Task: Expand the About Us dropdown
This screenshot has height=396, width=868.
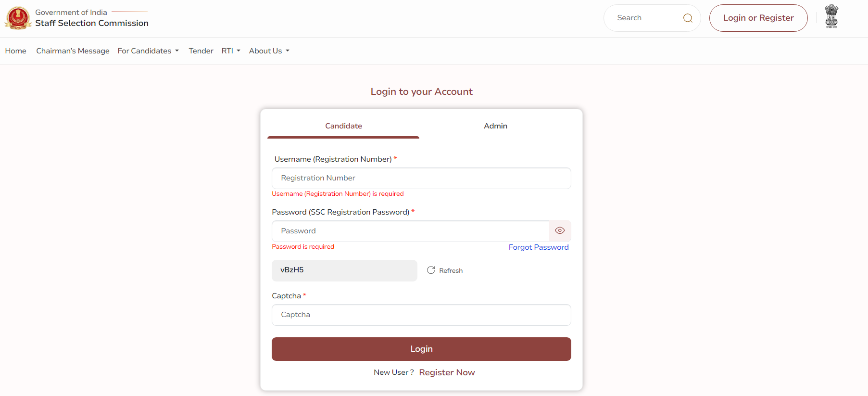Action: coord(269,51)
